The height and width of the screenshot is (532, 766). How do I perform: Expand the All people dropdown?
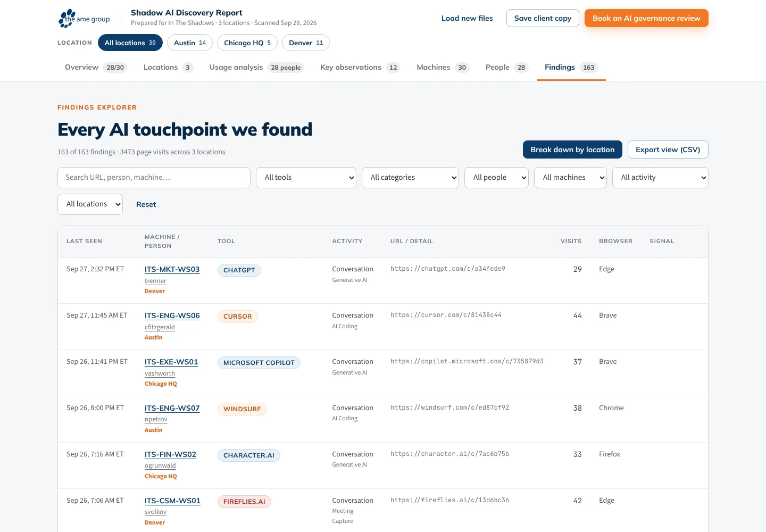497,178
